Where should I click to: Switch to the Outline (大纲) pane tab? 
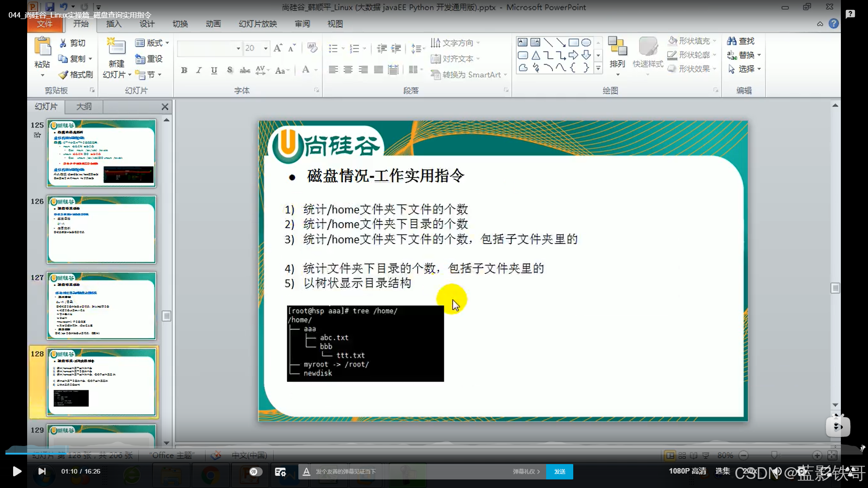pos(84,107)
